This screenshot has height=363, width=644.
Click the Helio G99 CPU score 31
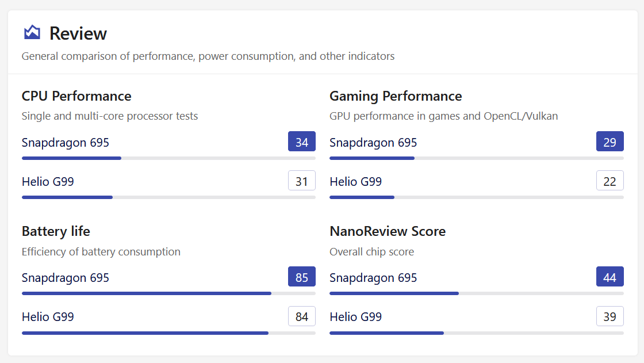[x=302, y=181]
